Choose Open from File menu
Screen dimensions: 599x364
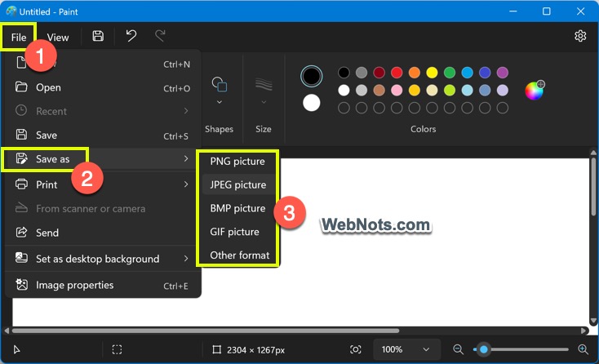coord(103,87)
